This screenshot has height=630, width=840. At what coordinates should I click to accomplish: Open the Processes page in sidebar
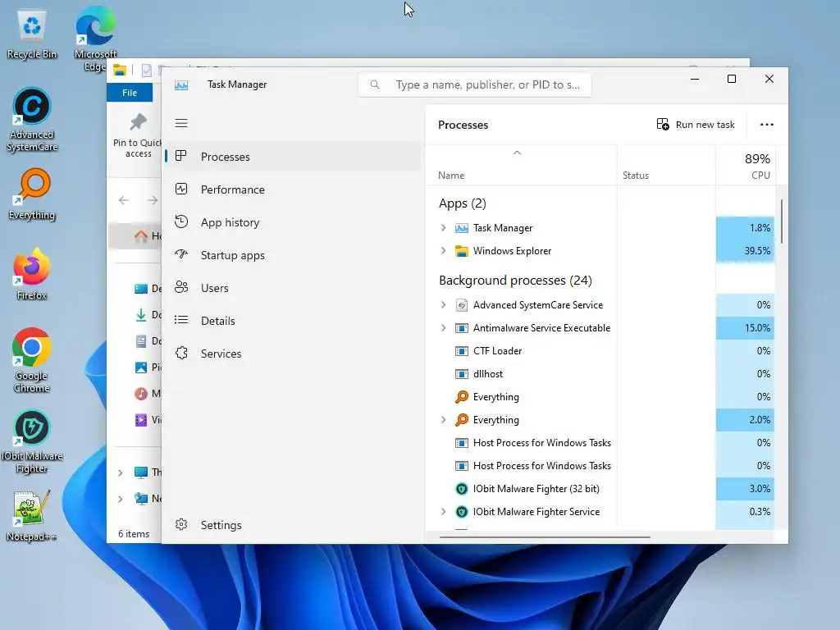coord(293,157)
